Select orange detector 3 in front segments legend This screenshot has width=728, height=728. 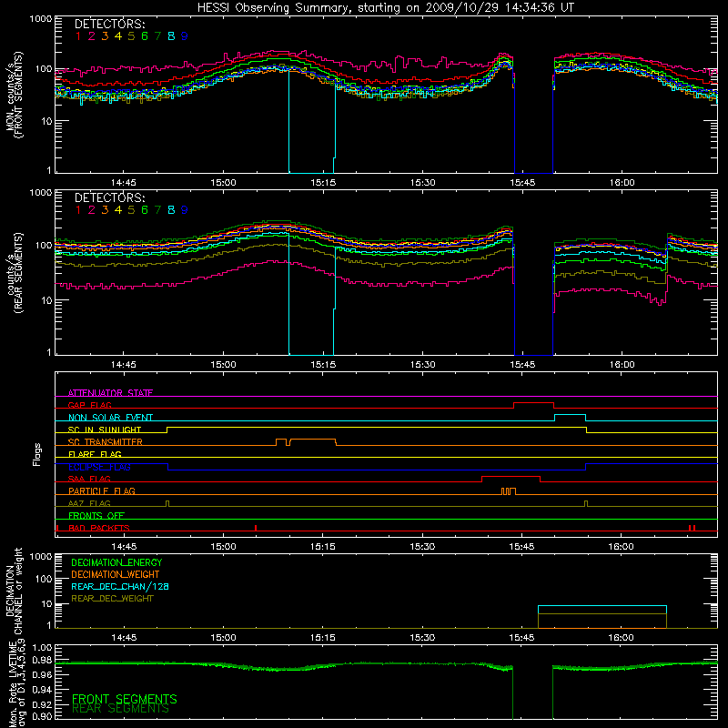point(105,36)
